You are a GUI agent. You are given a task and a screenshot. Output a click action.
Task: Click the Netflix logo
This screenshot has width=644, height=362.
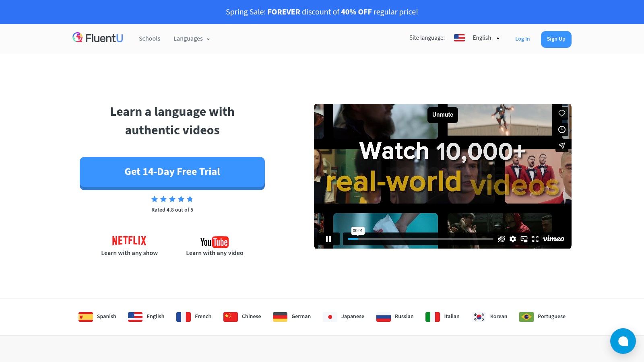129,241
